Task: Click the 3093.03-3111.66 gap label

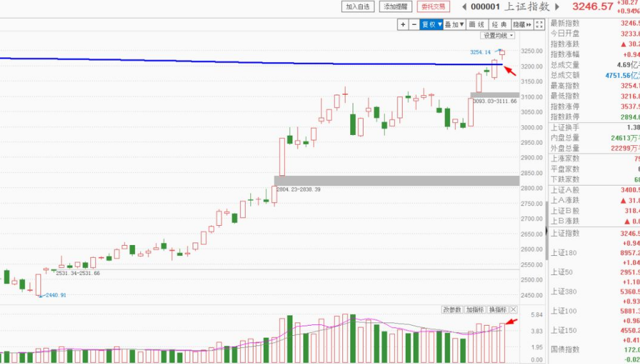Action: [495, 101]
